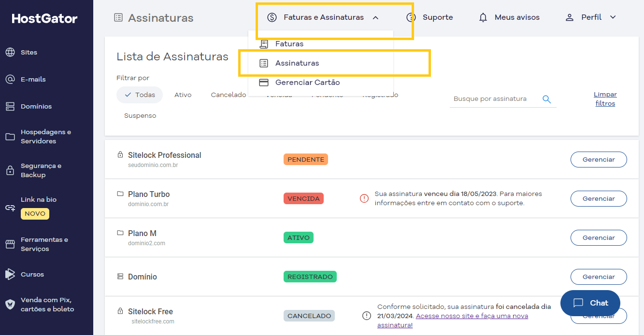
Task: Click the Ferramentas e Serviços store icon
Action: [x=10, y=244]
